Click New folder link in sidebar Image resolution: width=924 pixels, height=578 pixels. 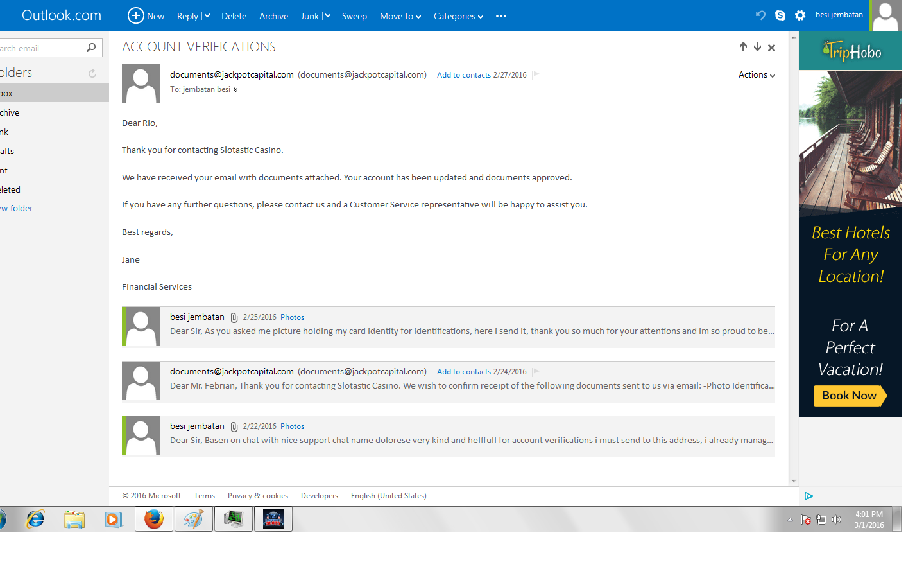click(17, 208)
